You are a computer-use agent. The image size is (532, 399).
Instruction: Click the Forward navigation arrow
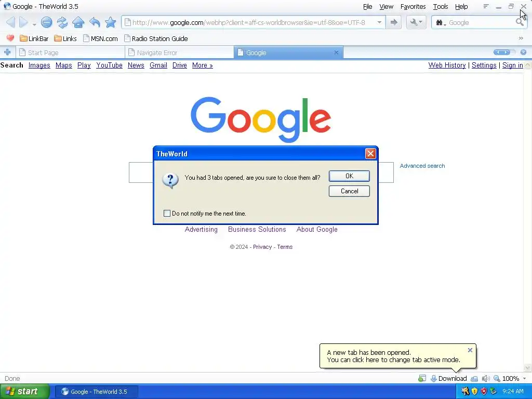(23, 22)
